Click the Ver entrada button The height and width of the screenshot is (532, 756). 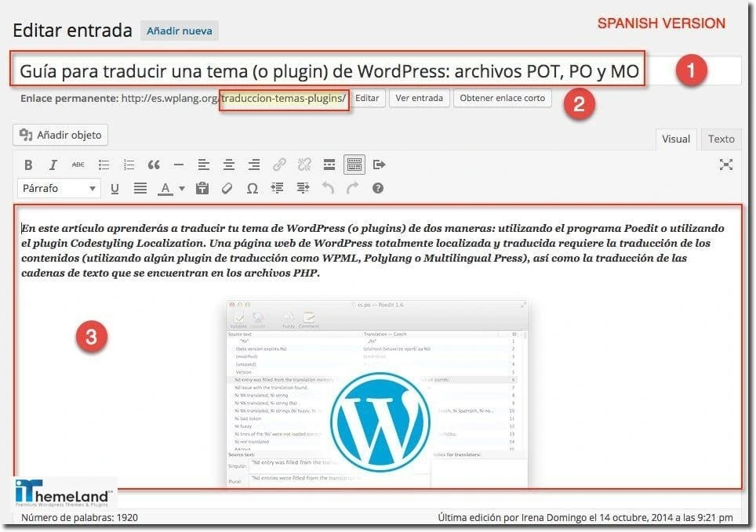coord(419,98)
